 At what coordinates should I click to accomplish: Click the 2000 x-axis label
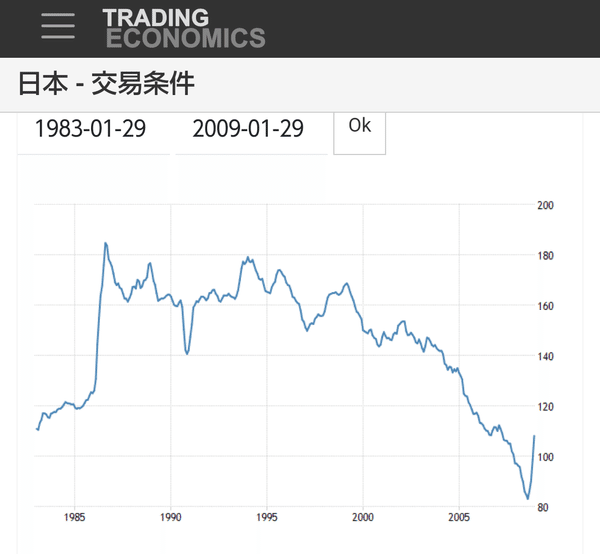(x=363, y=517)
